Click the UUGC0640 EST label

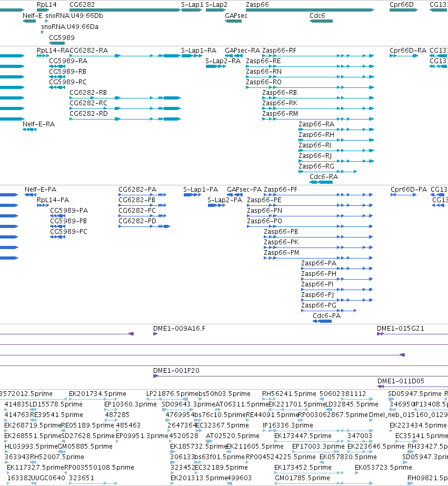click(x=48, y=478)
